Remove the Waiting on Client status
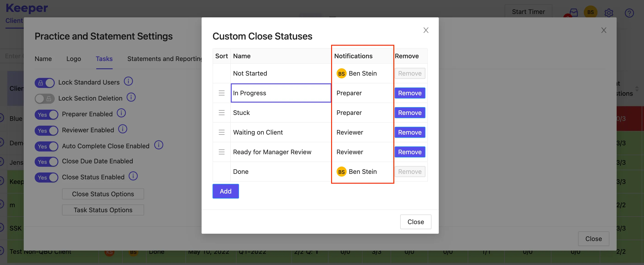This screenshot has height=265, width=644. click(410, 132)
